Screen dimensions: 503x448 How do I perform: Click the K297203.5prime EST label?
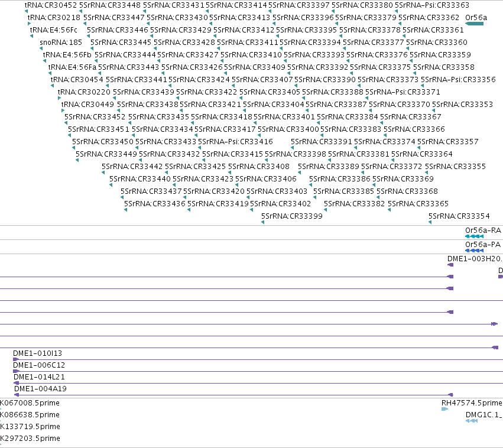30,439
